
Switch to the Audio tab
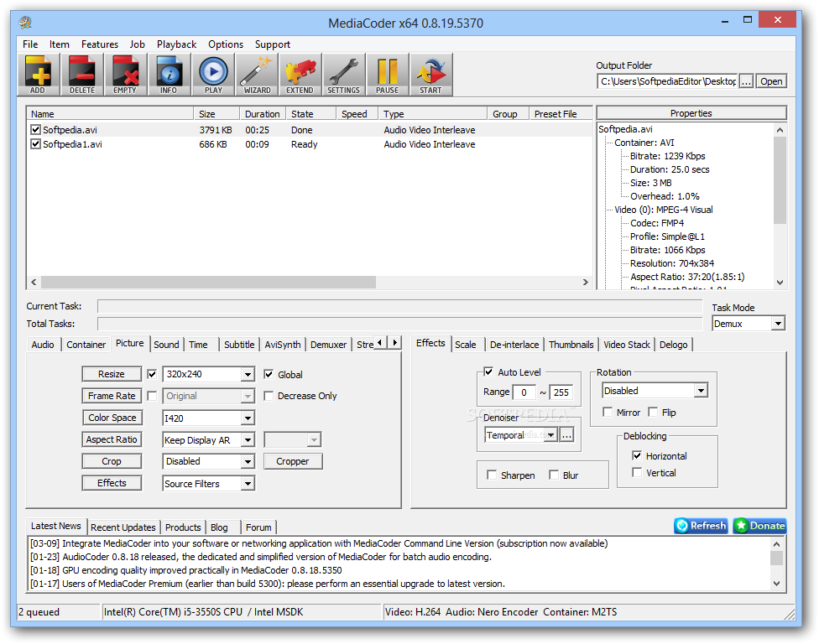tap(43, 345)
